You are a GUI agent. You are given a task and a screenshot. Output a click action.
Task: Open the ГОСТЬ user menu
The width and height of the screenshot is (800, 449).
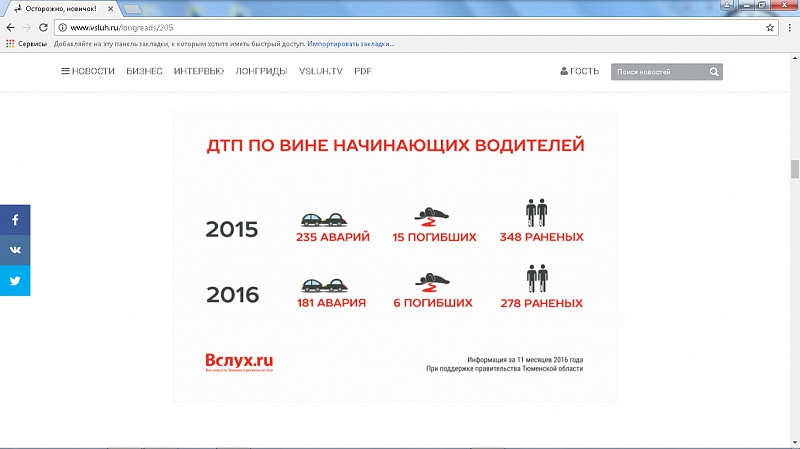coord(579,72)
